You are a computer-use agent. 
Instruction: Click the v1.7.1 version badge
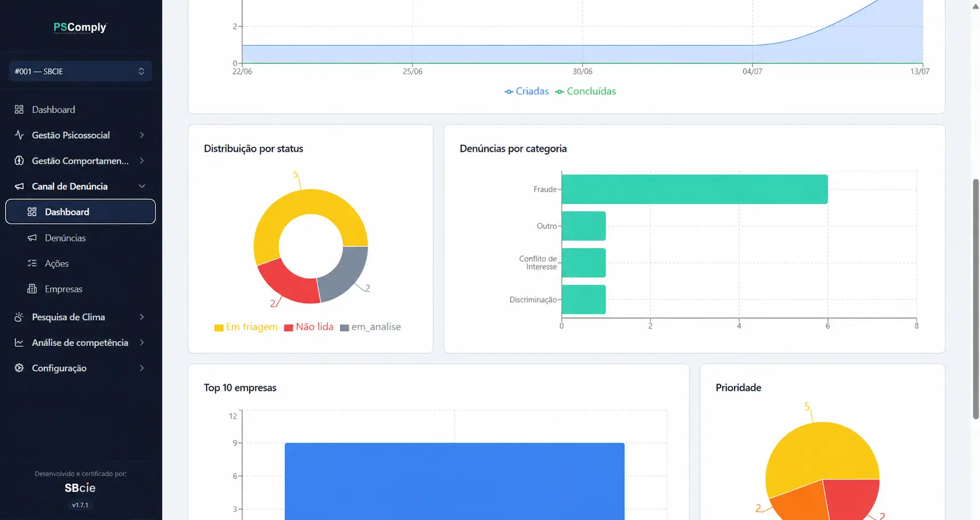(x=80, y=505)
